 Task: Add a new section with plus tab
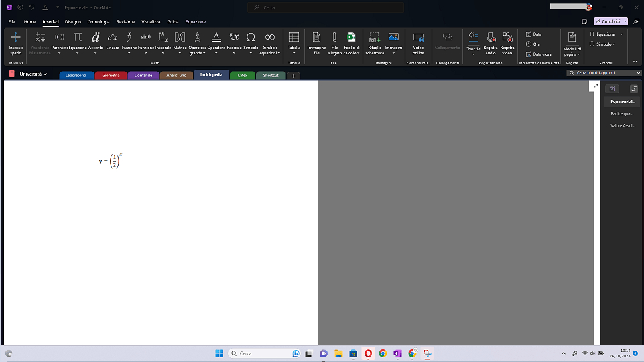point(294,76)
